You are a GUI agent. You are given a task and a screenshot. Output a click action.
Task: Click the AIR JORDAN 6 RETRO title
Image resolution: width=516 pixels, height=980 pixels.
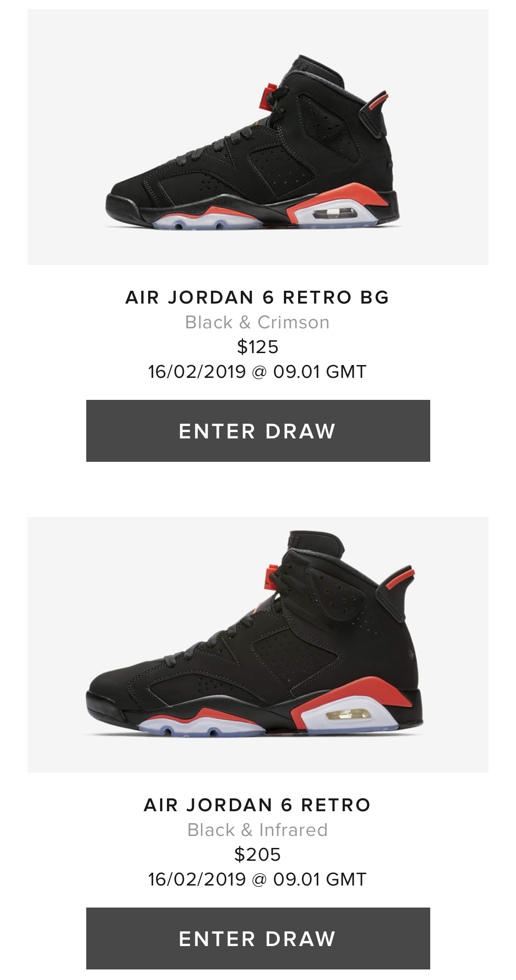click(257, 805)
